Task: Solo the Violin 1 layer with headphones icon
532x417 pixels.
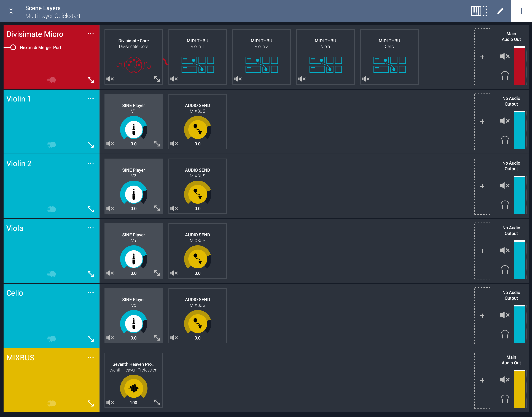Action: (x=505, y=140)
